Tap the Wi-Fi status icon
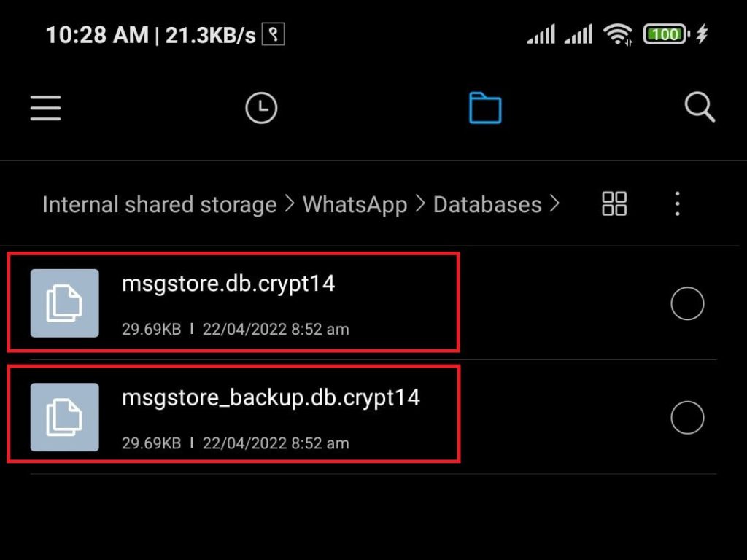 [x=617, y=35]
